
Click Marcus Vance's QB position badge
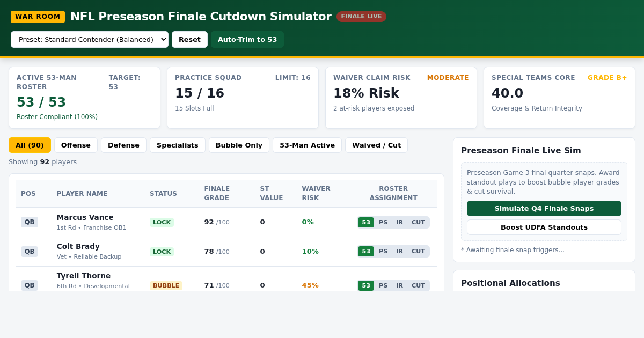pyautogui.click(x=30, y=222)
